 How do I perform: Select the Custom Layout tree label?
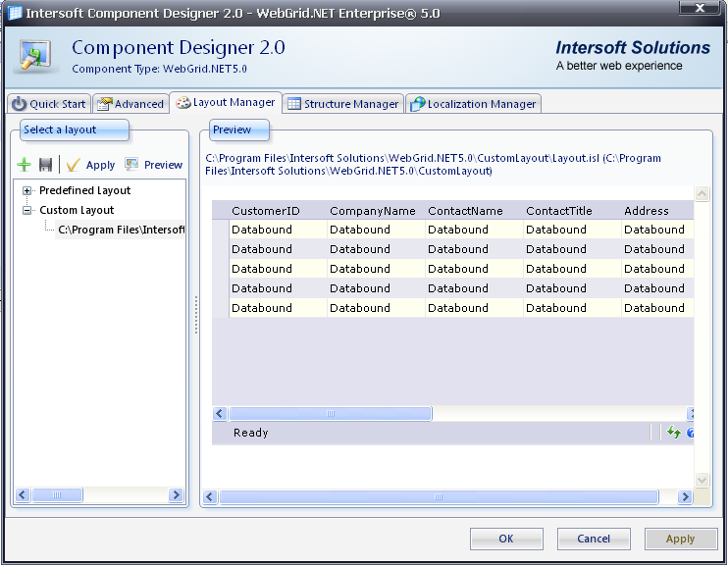point(77,210)
